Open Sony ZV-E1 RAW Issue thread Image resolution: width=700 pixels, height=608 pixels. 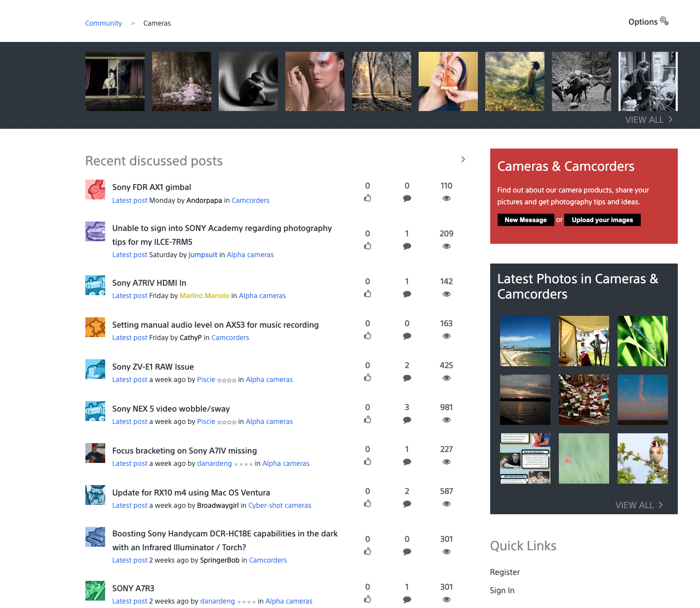coord(153,367)
